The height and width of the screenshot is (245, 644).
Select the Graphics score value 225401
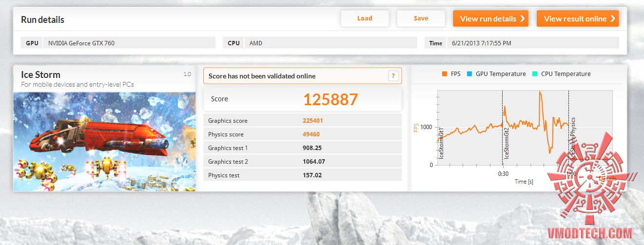pyautogui.click(x=313, y=121)
